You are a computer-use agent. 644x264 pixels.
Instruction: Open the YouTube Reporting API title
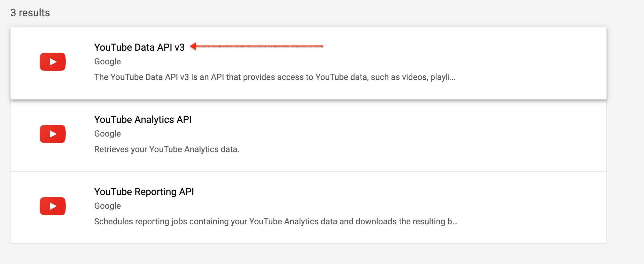[x=144, y=192]
